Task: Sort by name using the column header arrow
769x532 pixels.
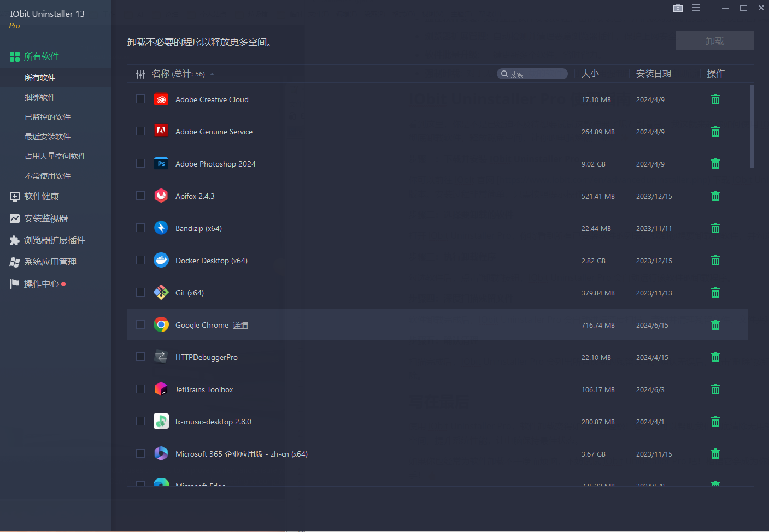Action: (212, 74)
